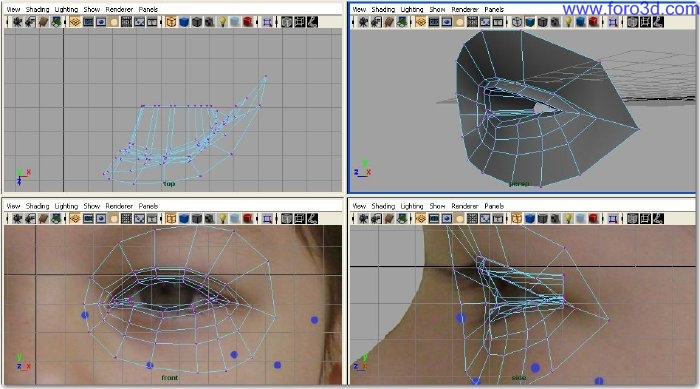
Task: Toggle Film Gate in side panel toolbar
Action: (x=433, y=218)
